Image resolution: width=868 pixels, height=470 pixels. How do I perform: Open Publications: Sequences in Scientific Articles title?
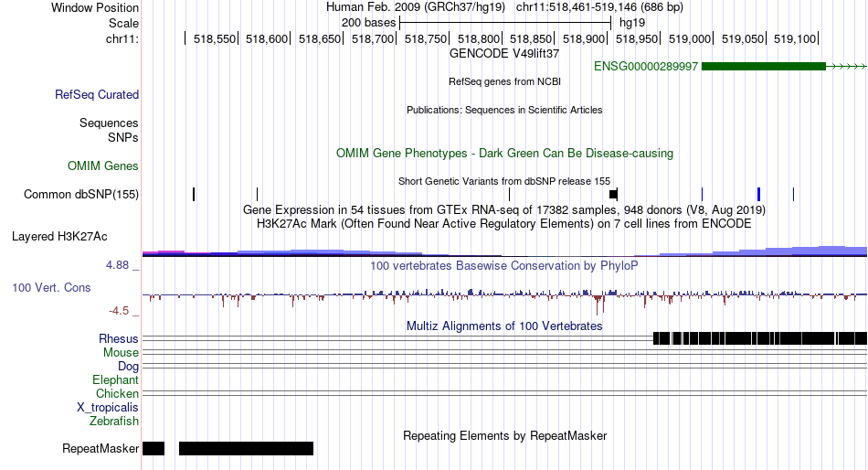pyautogui.click(x=504, y=110)
